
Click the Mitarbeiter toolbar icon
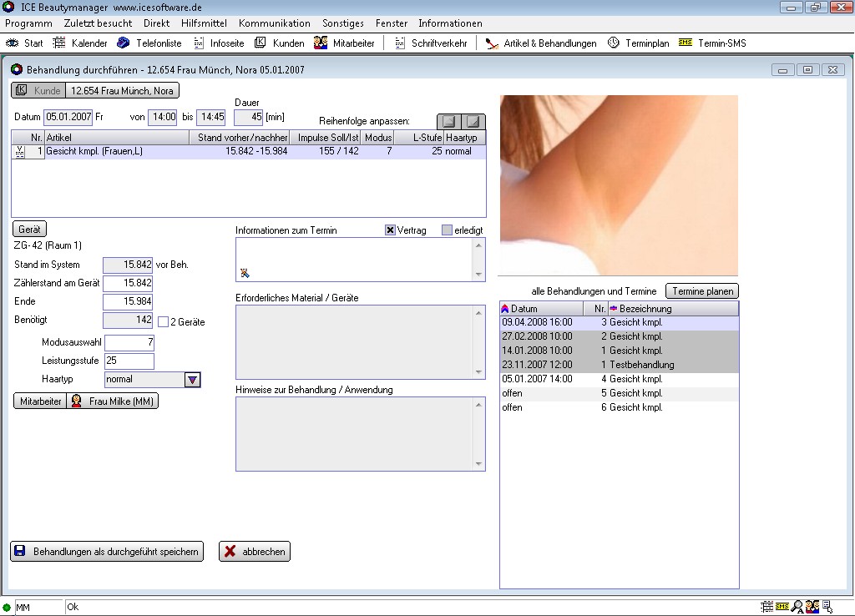tap(321, 43)
